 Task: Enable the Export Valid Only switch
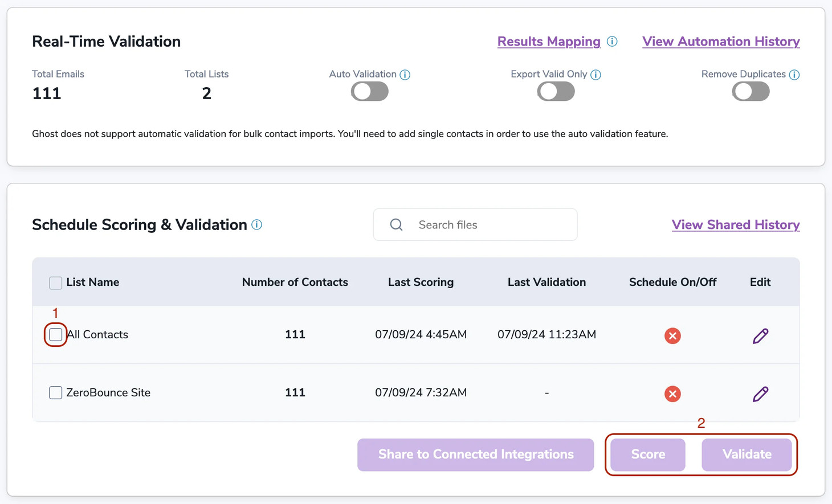pyautogui.click(x=556, y=91)
